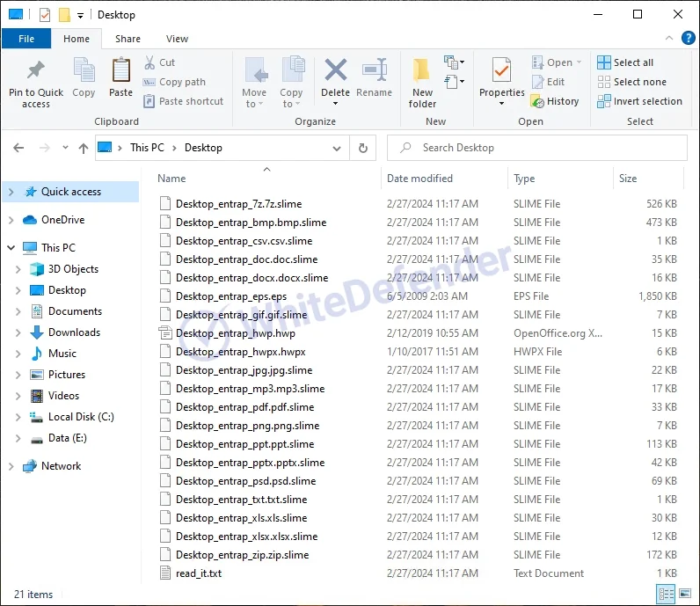700x606 pixels.
Task: Switch to large icons view toggle
Action: pyautogui.click(x=684, y=595)
